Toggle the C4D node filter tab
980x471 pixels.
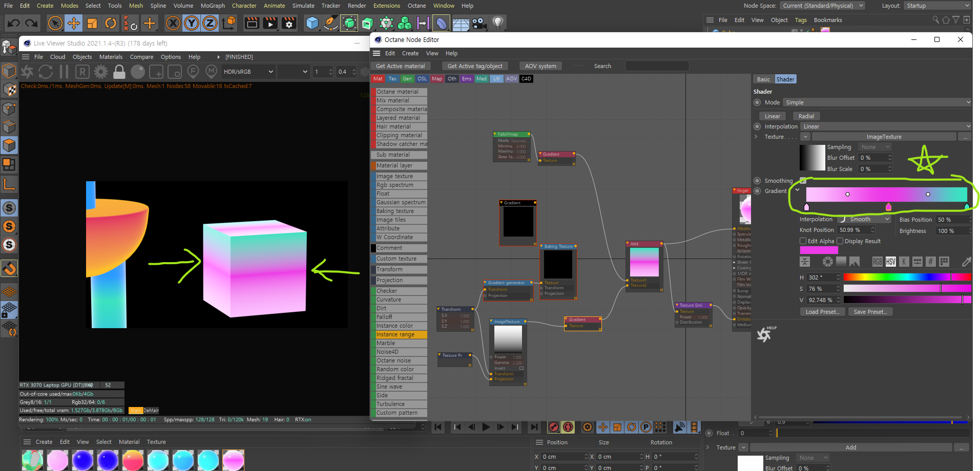527,79
